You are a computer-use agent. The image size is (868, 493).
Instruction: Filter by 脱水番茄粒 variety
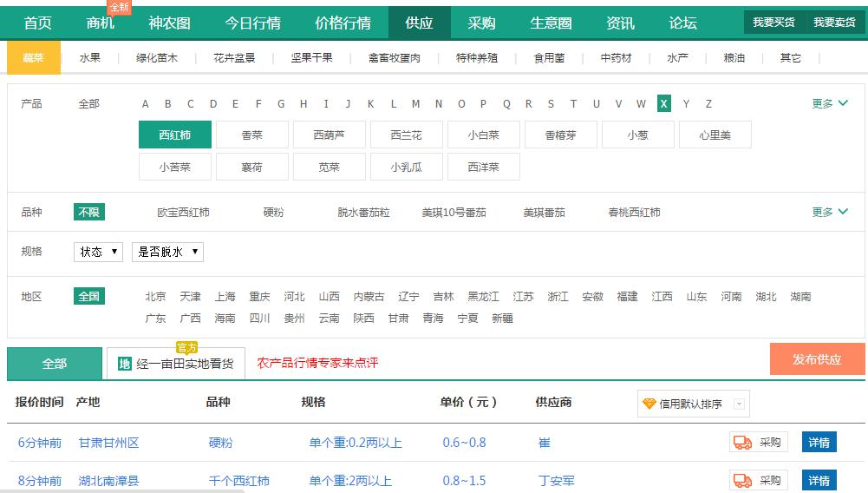(363, 212)
